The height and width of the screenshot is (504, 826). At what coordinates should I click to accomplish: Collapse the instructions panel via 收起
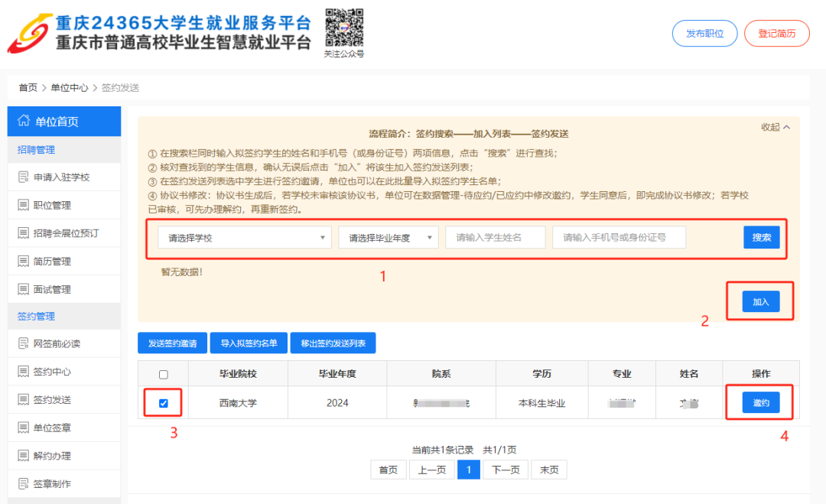pyautogui.click(x=775, y=127)
